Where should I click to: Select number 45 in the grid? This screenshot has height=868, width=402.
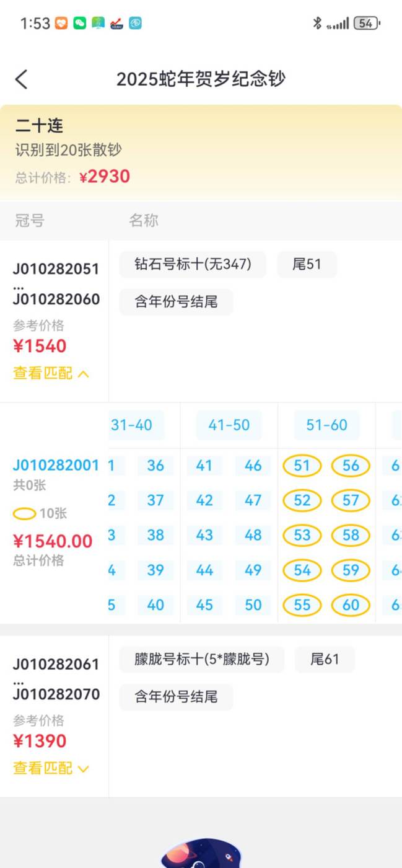click(204, 604)
